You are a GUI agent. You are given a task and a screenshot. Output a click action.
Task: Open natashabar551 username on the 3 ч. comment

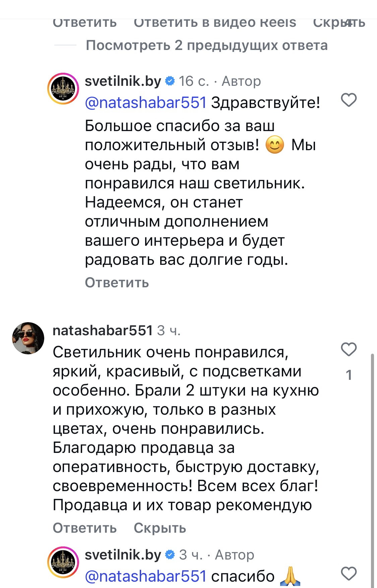103,331
